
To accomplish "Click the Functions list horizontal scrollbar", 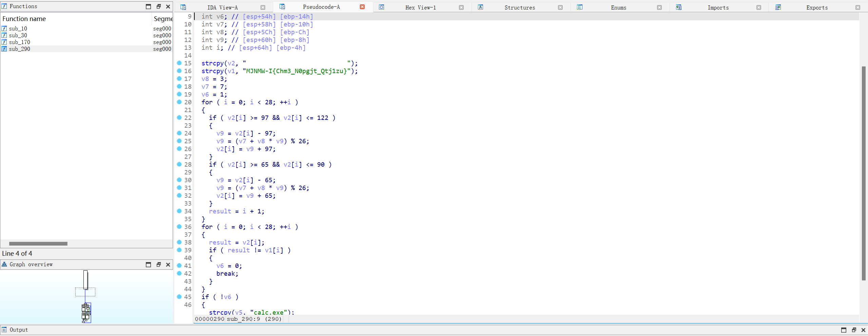I will (x=38, y=244).
